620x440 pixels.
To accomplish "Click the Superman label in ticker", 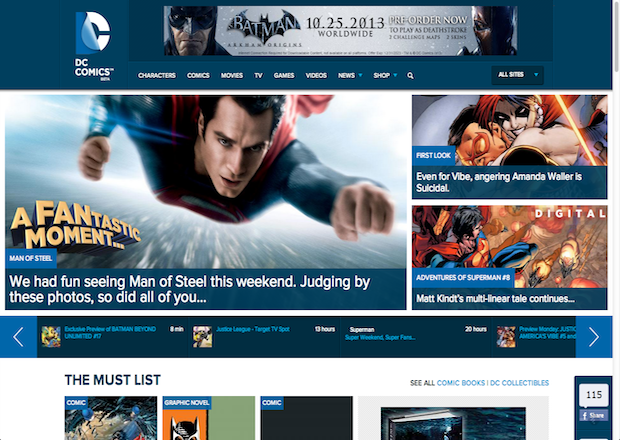I will coord(362,330).
